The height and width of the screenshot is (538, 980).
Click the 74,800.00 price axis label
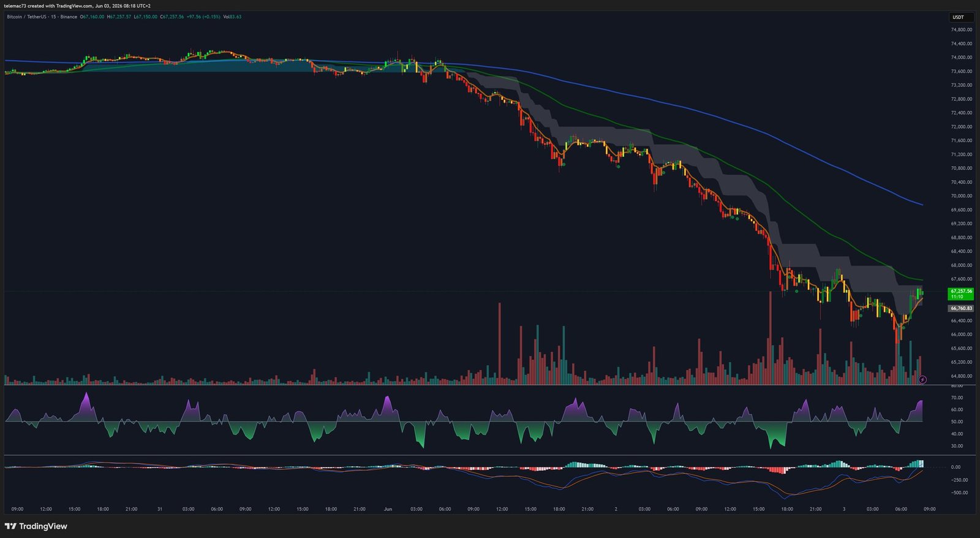tap(961, 29)
